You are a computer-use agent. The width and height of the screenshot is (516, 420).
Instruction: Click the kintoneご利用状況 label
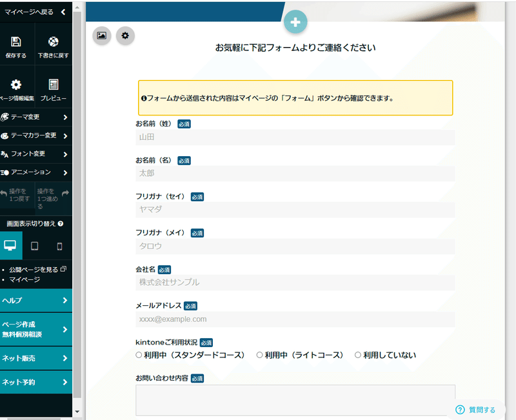(x=166, y=343)
